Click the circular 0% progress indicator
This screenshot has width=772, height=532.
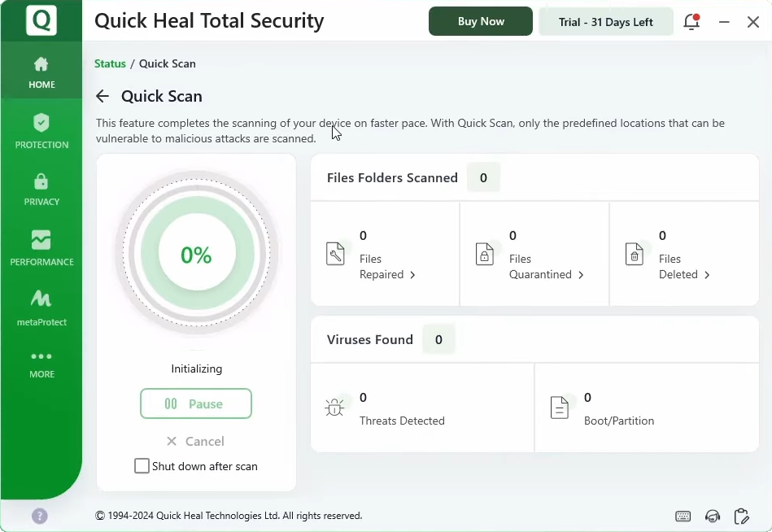pos(197,255)
